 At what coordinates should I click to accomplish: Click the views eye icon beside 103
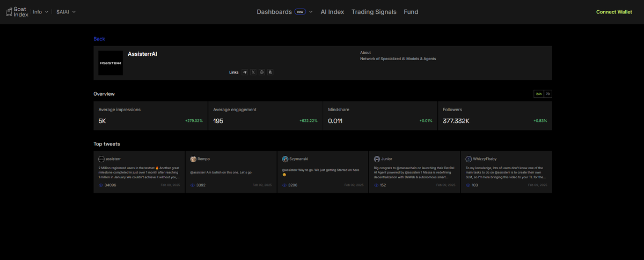(x=468, y=185)
